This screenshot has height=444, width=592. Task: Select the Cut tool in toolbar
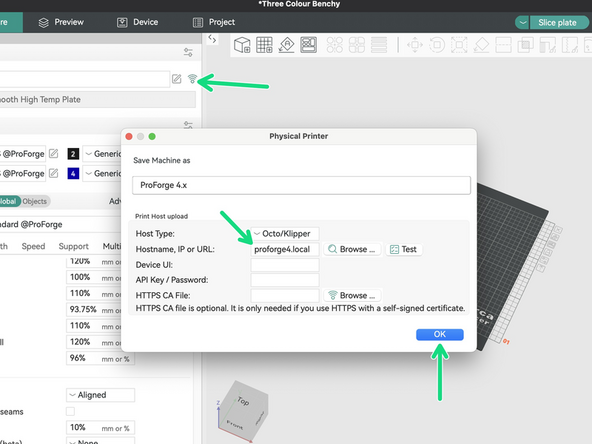coord(503,45)
